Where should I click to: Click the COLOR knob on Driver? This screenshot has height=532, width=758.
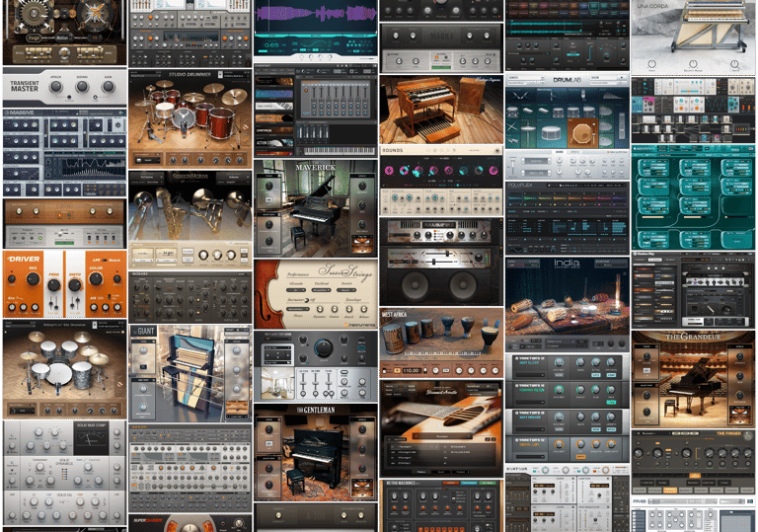tap(96, 279)
